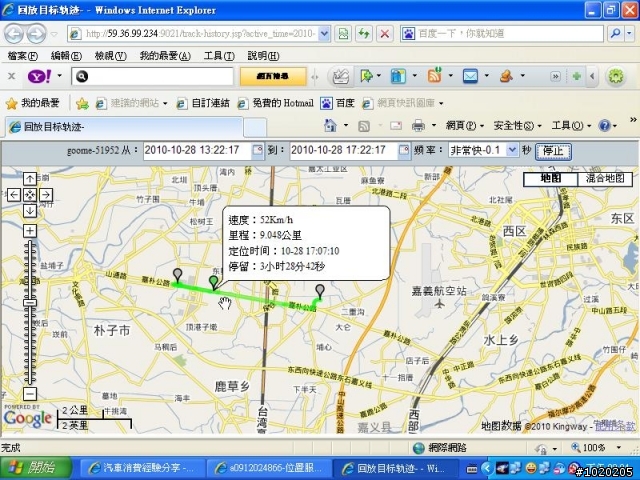
Task: Click the compatibility view icon
Action: [343, 33]
